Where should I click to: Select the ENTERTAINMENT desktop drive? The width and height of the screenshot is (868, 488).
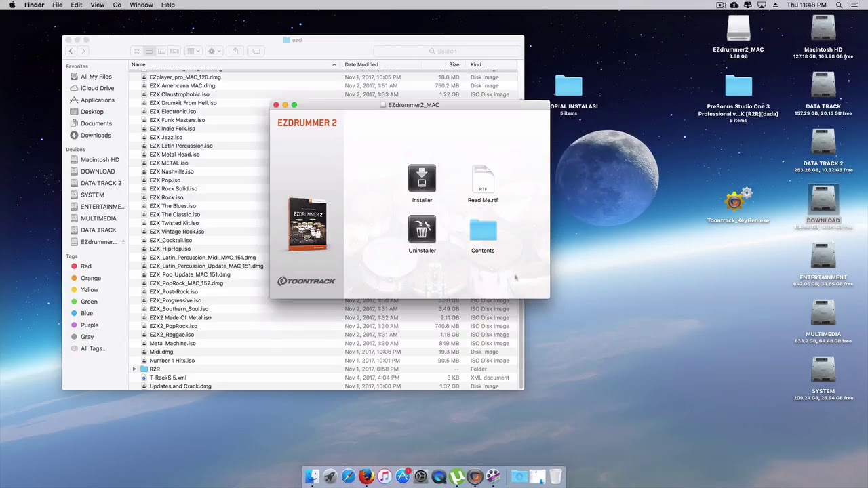(x=823, y=264)
